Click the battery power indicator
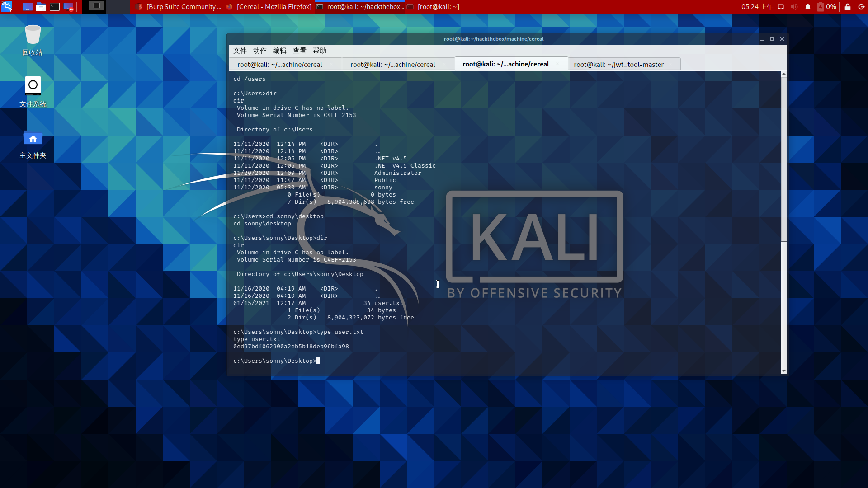Screen dimensions: 868x488 pyautogui.click(x=820, y=7)
